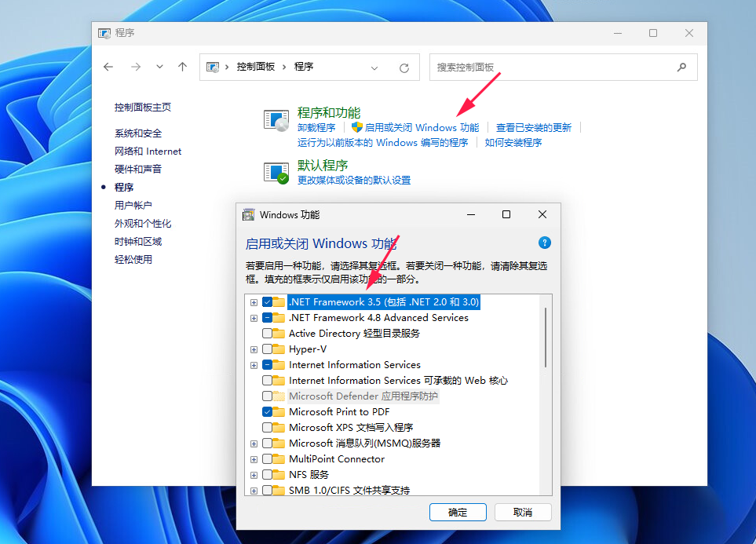Focus the Control Panel search box

tap(563, 67)
